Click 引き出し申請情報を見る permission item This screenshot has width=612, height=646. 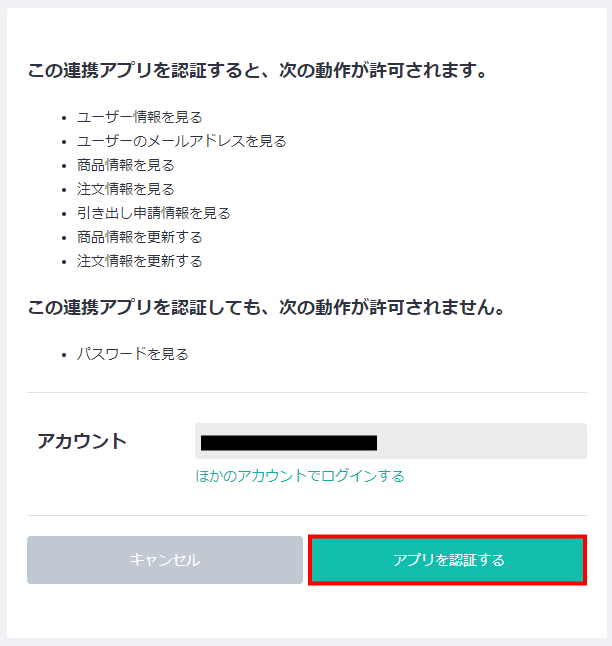154,213
